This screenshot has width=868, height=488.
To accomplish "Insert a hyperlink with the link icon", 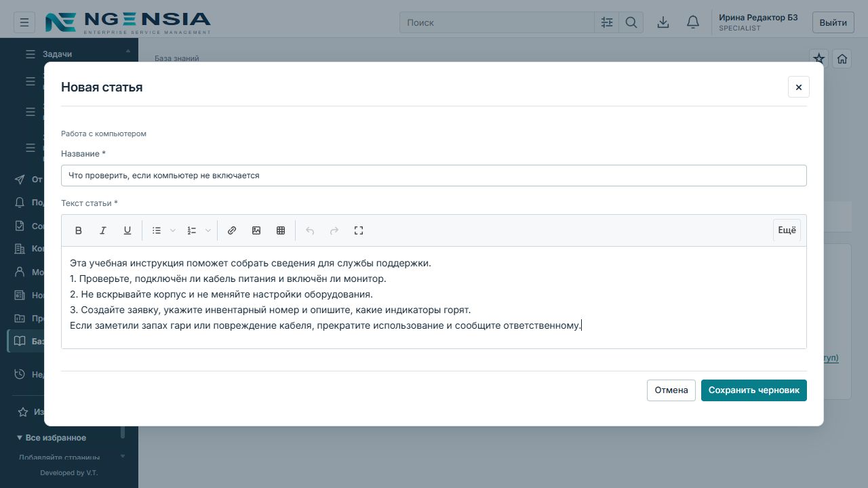I will pos(232,230).
